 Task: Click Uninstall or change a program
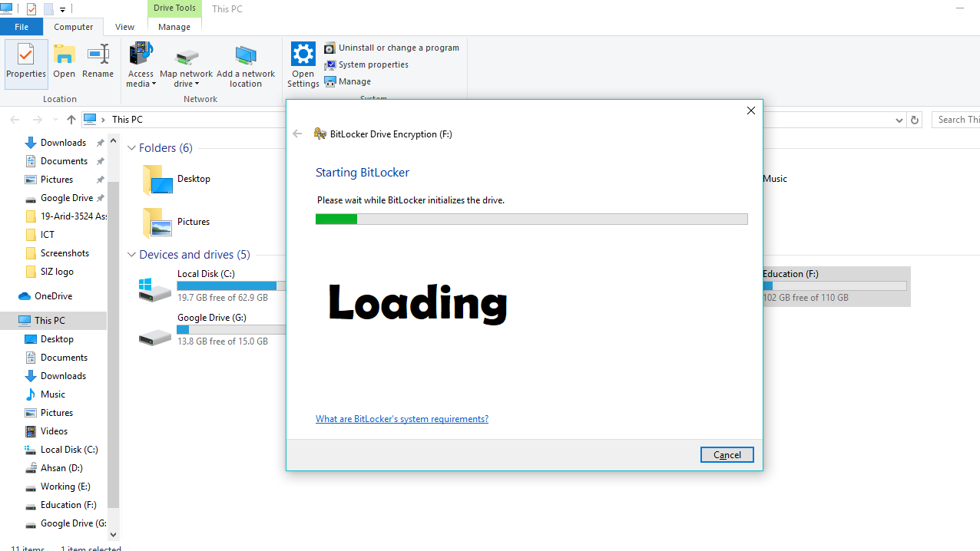(392, 48)
